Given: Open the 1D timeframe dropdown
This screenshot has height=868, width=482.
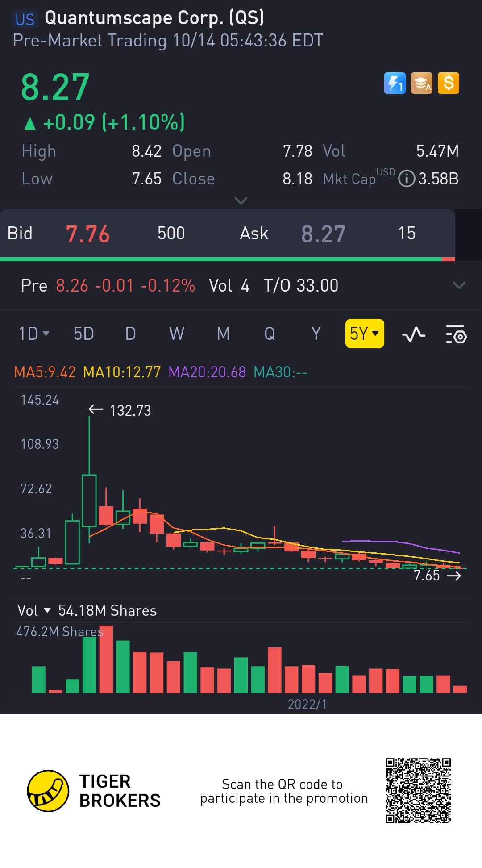Looking at the screenshot, I should click(34, 334).
